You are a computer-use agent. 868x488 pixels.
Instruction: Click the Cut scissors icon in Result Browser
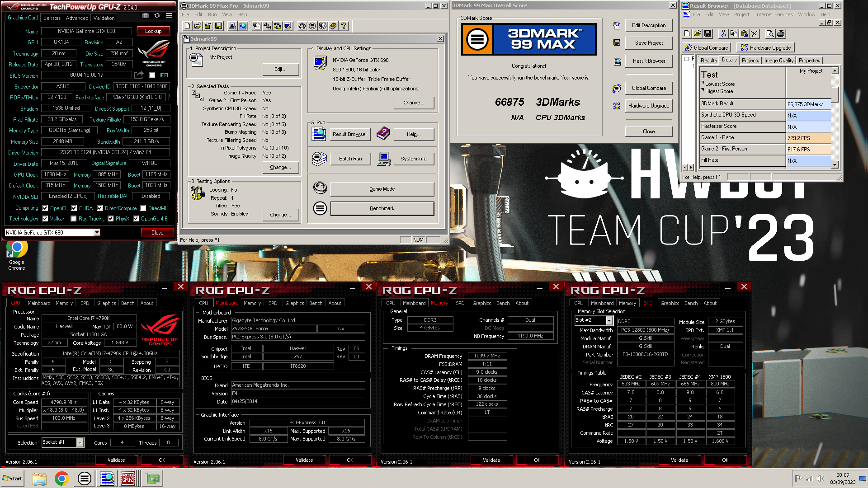[x=723, y=33]
